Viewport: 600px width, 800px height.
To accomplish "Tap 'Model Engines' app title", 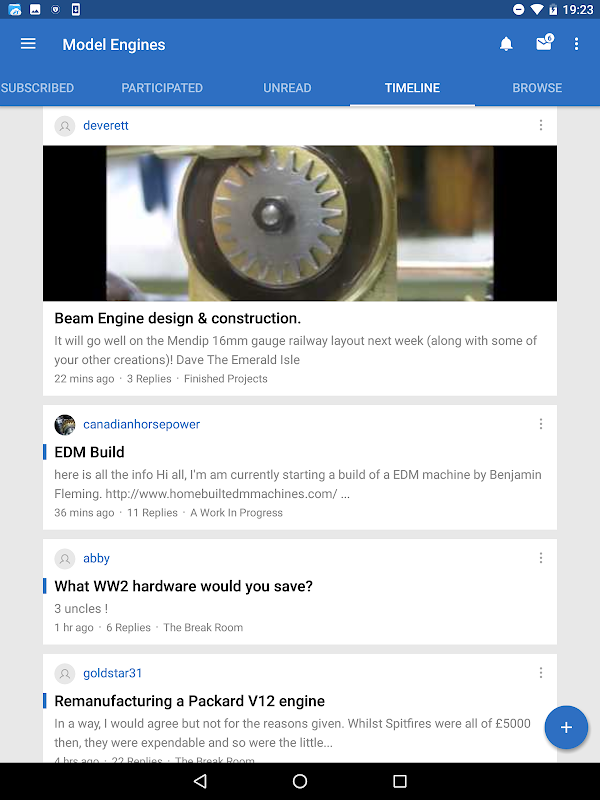I will pos(114,45).
